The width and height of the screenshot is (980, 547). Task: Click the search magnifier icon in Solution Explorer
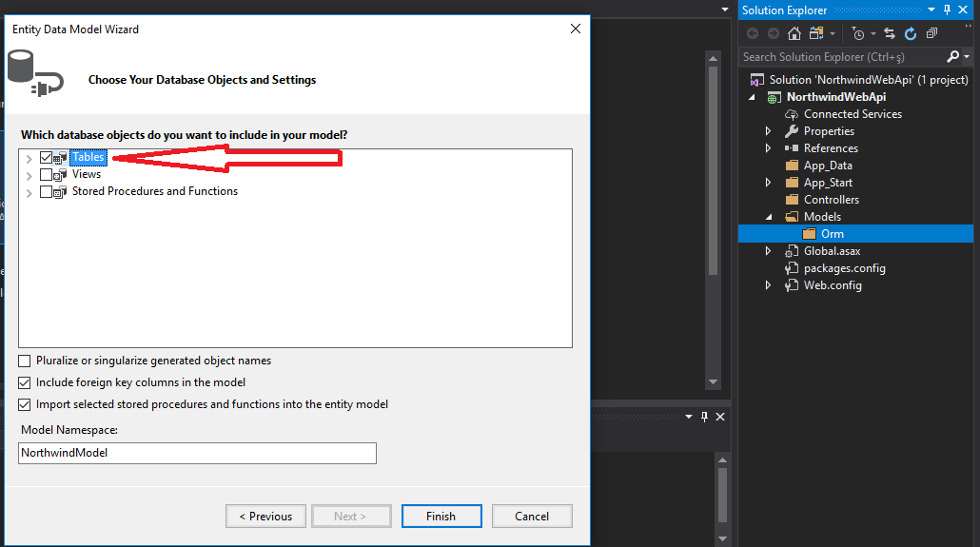click(x=953, y=57)
